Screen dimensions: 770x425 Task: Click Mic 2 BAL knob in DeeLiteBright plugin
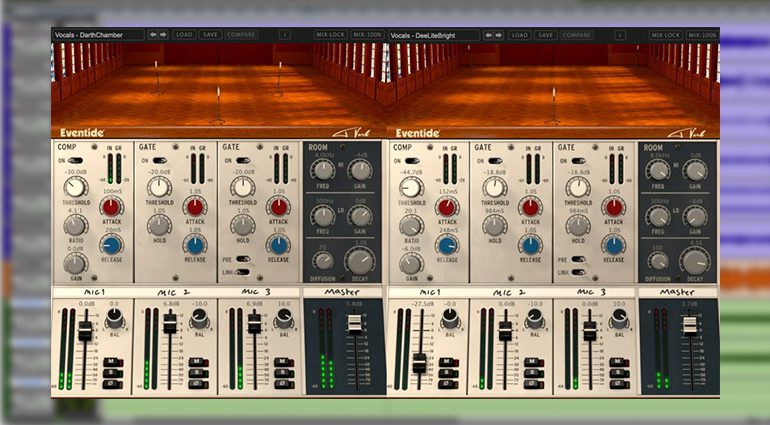coord(535,319)
